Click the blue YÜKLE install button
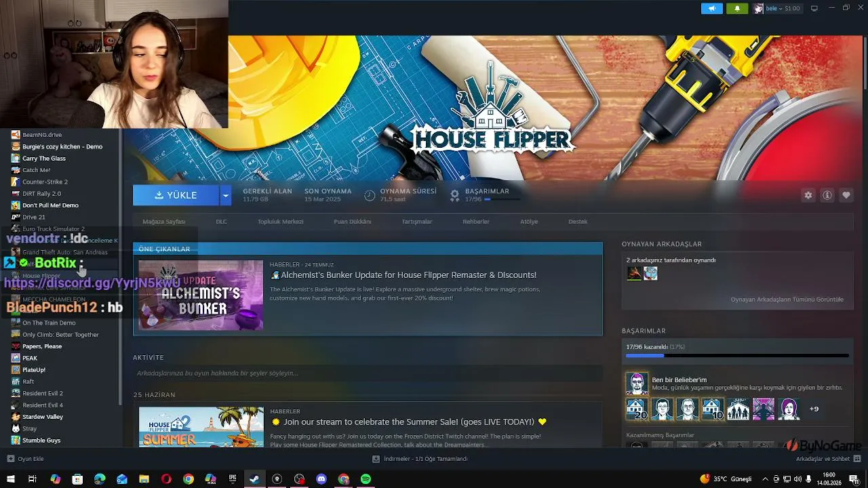The width and height of the screenshot is (868, 488). pyautogui.click(x=176, y=195)
